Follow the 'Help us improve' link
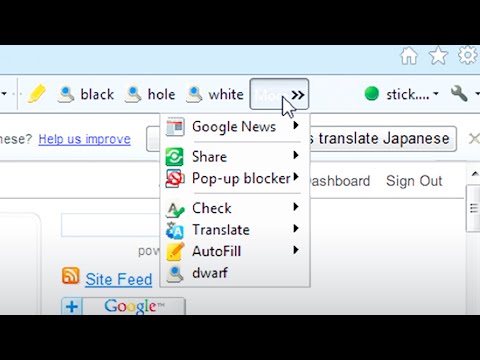This screenshot has height=360, width=480. (84, 139)
